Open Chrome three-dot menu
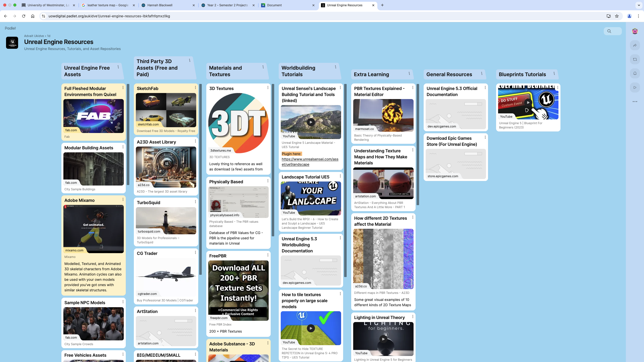644x362 pixels. (638, 16)
